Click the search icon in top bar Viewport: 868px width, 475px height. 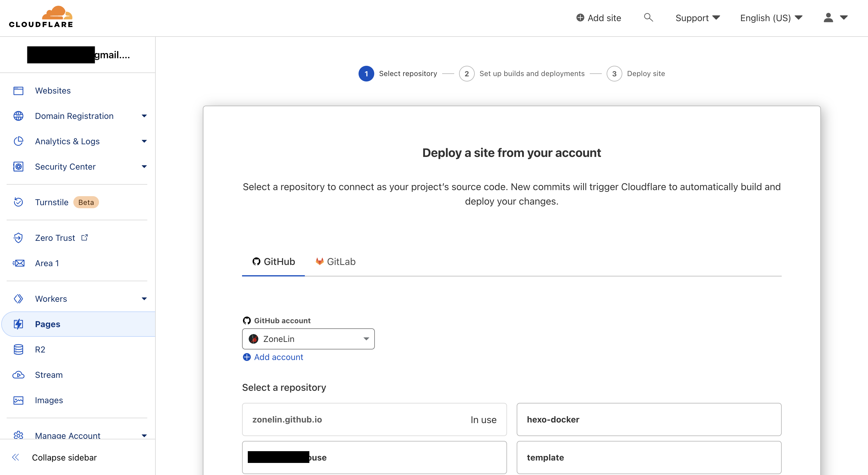648,17
